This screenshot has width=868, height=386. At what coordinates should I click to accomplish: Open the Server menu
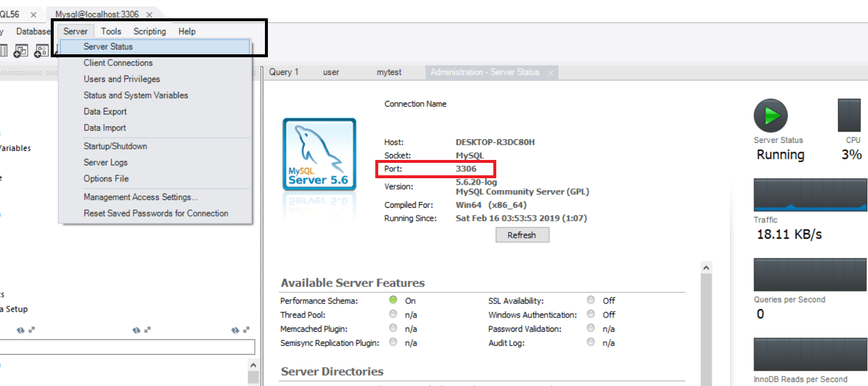[x=76, y=31]
